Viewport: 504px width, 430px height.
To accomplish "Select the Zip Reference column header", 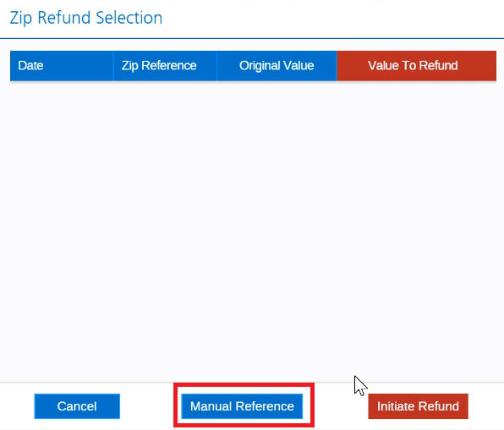I will click(165, 66).
